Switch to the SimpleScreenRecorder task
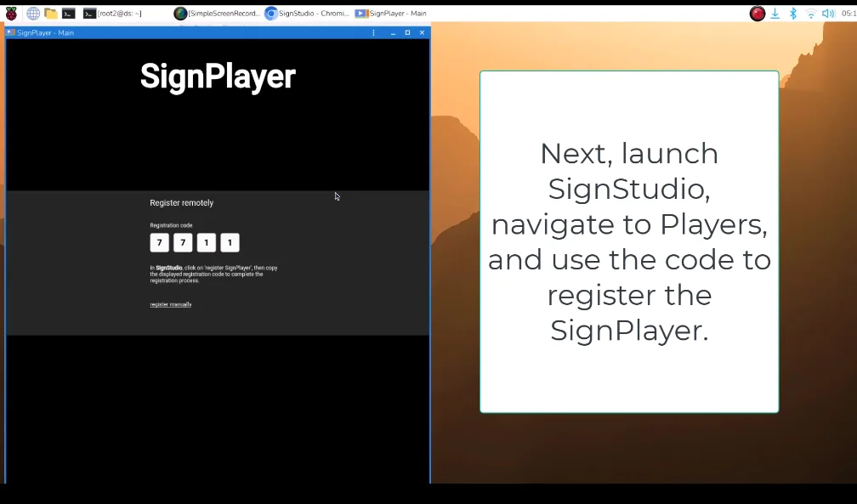The height and width of the screenshot is (504, 857). coord(217,14)
